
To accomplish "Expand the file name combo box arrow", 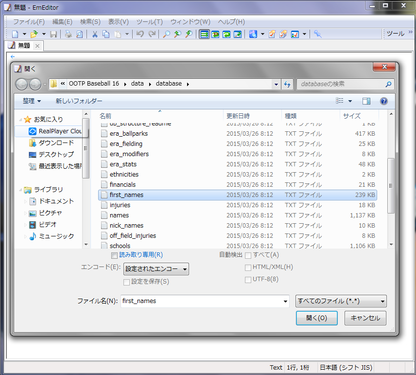I will [285, 301].
